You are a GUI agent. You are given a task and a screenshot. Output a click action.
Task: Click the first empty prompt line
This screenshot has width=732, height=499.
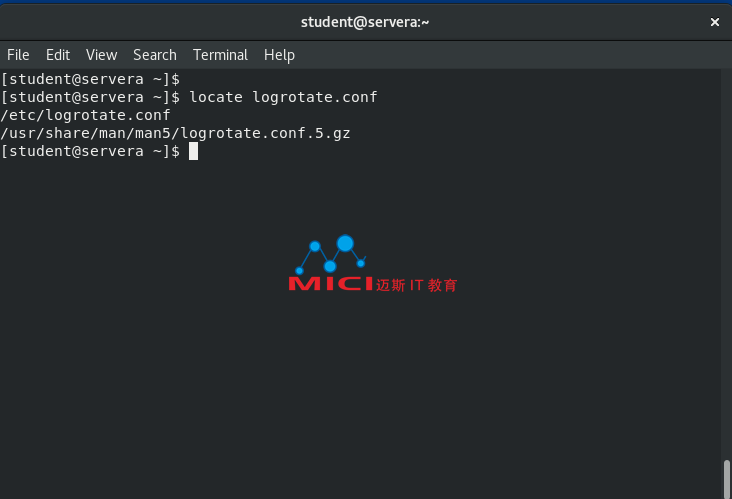90,79
